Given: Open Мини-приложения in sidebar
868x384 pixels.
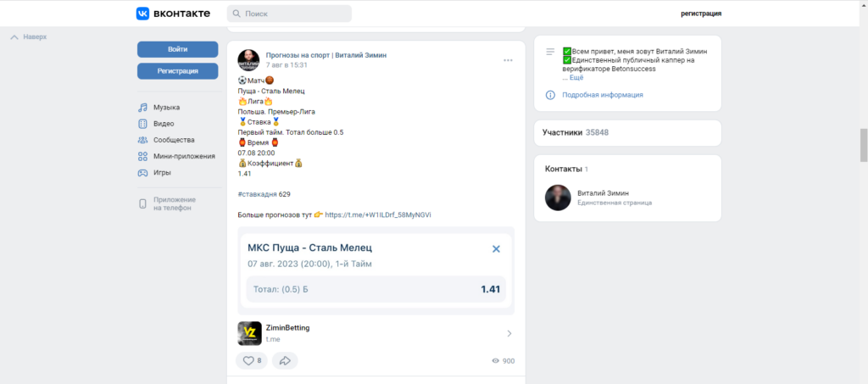Looking at the screenshot, I should [183, 156].
